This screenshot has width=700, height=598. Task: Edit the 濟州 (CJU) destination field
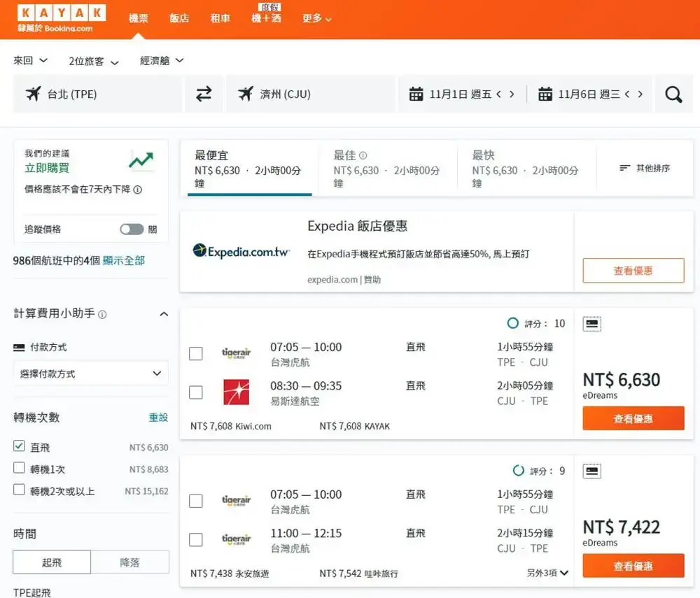(310, 94)
